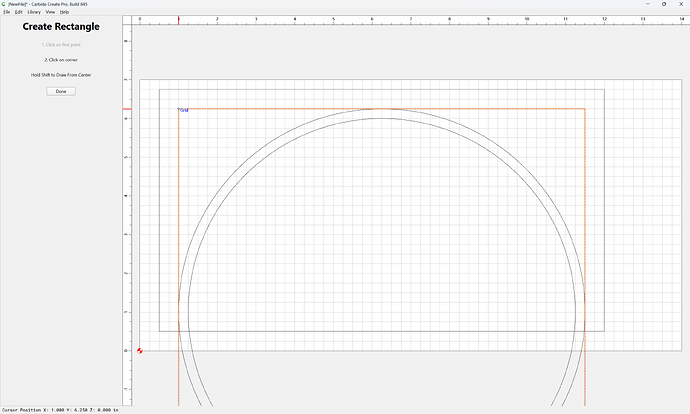Click the Create Rectangle heading
Screen dimensions: 690x414
61,26
